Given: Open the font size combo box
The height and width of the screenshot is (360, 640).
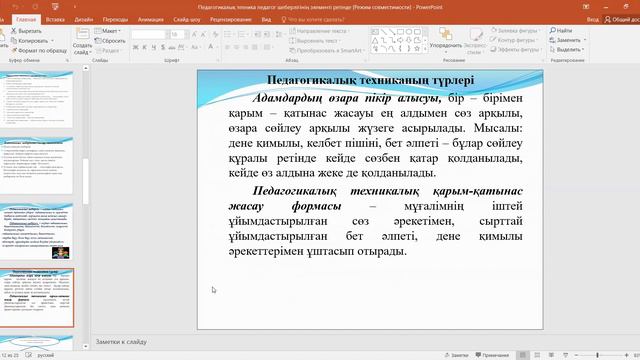Looking at the screenshot, I should 179,35.
